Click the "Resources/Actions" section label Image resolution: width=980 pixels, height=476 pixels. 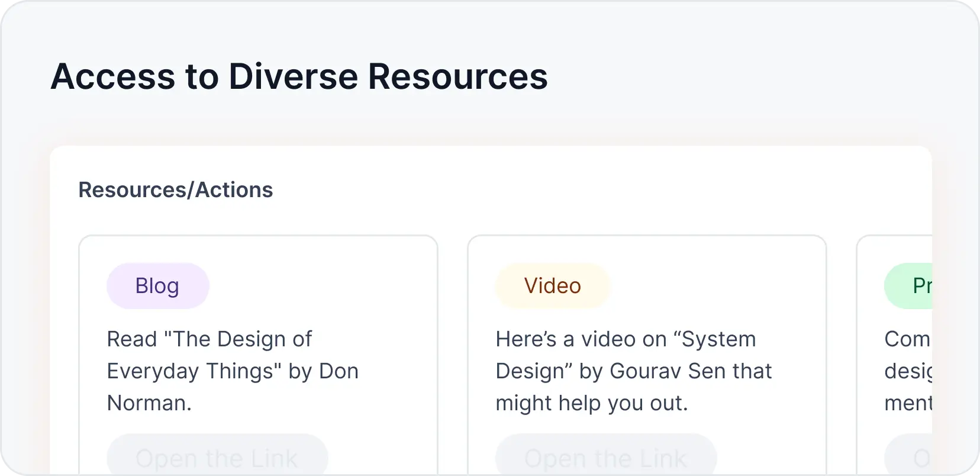(176, 190)
